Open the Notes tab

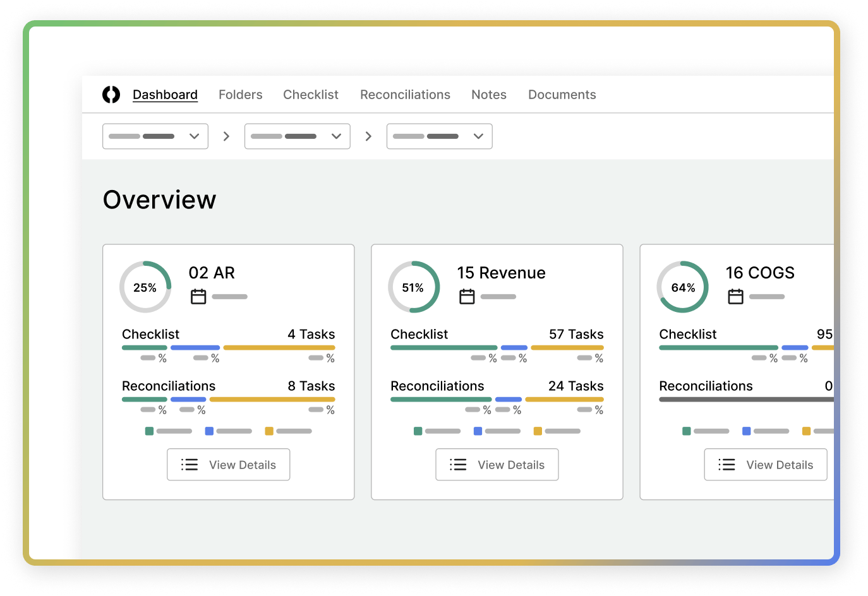click(488, 95)
